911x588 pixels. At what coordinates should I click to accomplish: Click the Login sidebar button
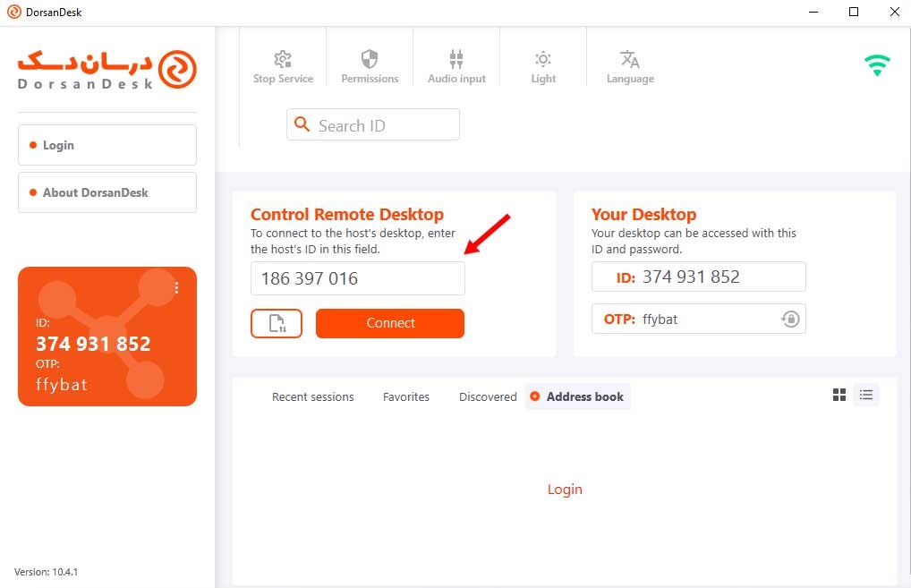coord(107,145)
